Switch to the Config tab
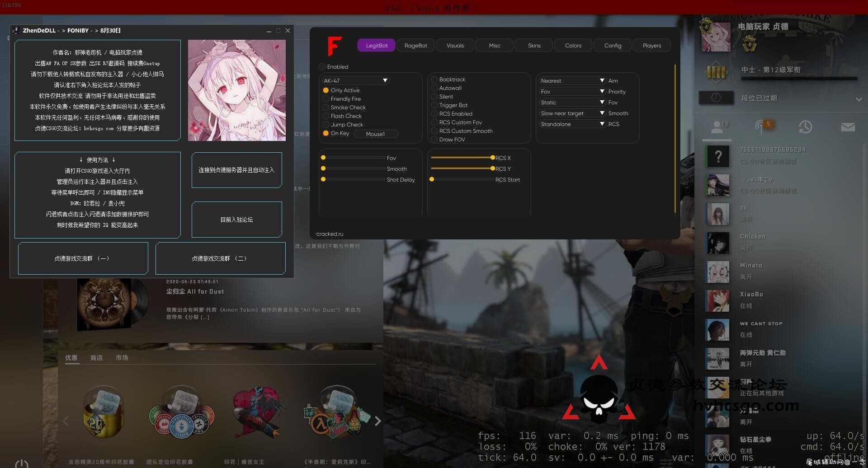 [x=613, y=46]
